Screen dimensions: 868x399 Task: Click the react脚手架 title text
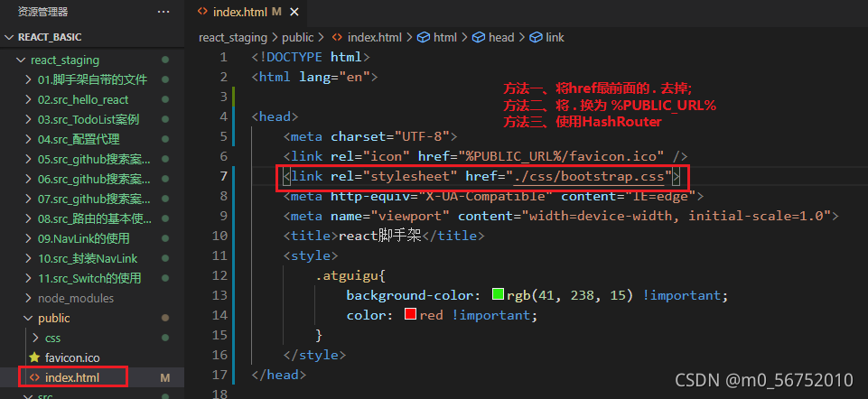[379, 236]
